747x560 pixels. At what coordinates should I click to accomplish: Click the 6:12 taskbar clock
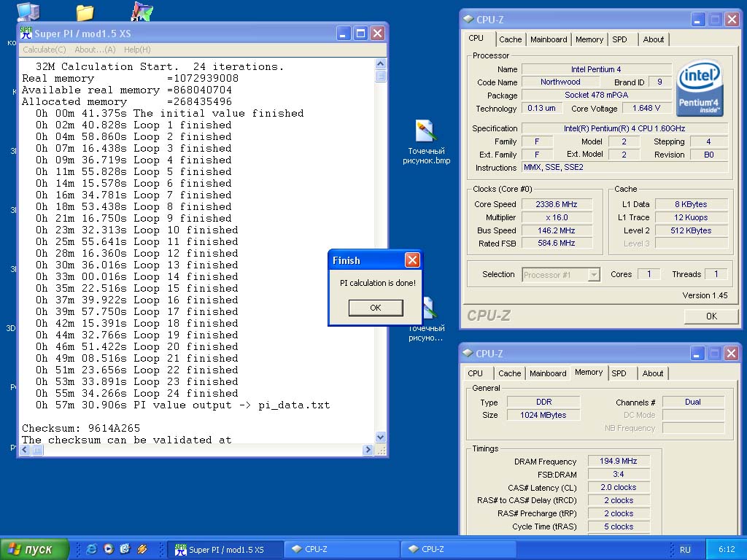pos(727,550)
